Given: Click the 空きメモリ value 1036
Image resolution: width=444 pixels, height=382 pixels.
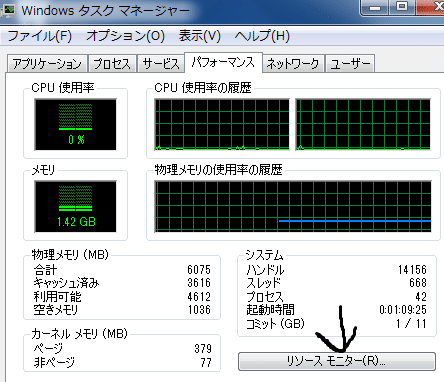Looking at the screenshot, I should click(x=199, y=310).
